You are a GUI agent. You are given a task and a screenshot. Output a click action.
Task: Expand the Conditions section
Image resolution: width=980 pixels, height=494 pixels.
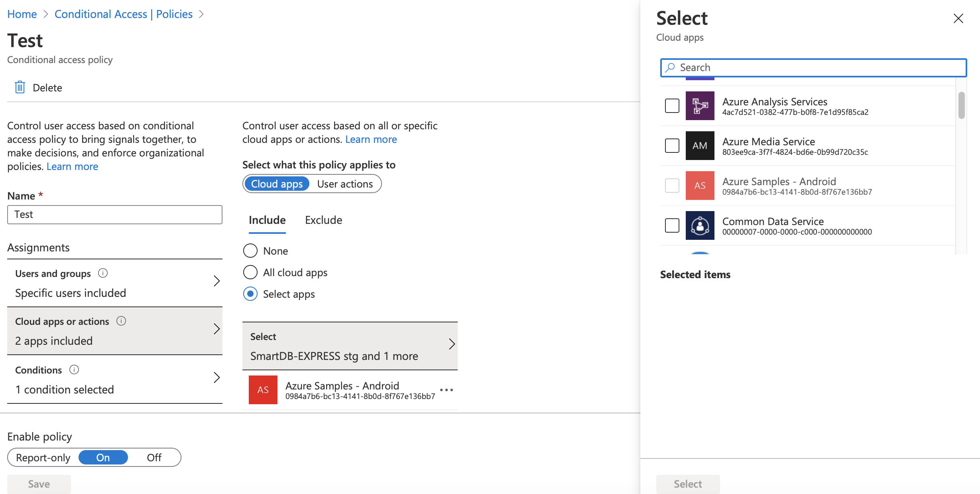pyautogui.click(x=217, y=377)
